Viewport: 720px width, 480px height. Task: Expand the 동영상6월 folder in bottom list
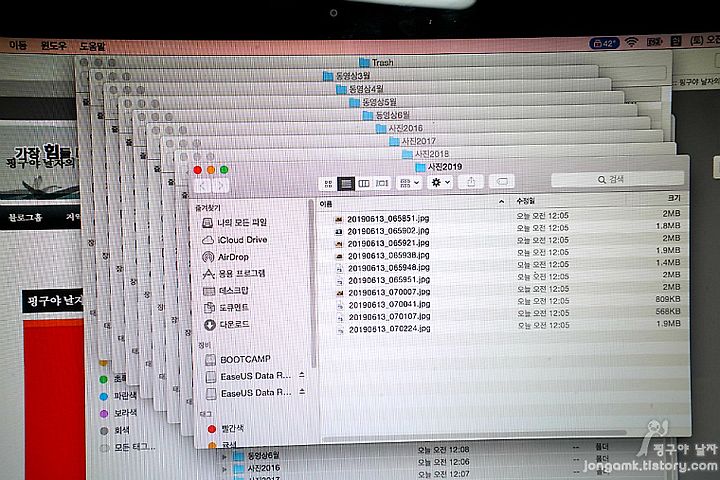tap(225, 457)
